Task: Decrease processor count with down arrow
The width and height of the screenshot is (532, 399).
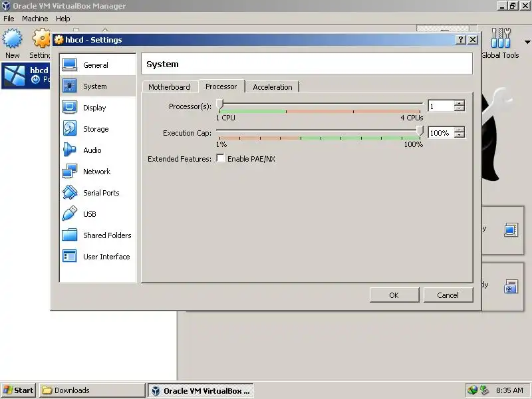Action: (x=460, y=108)
